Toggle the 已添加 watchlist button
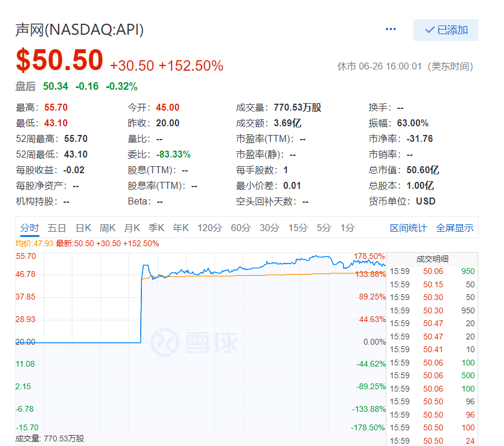The width and height of the screenshot is (504, 446). pos(445,30)
